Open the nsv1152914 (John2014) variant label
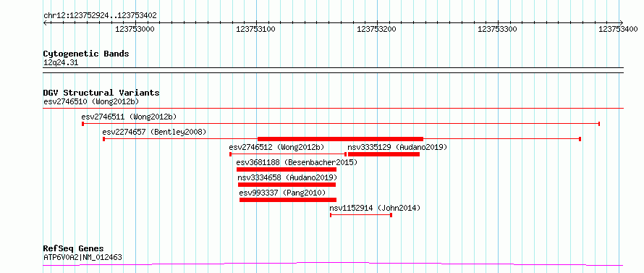The image size is (644, 273). tap(375, 208)
